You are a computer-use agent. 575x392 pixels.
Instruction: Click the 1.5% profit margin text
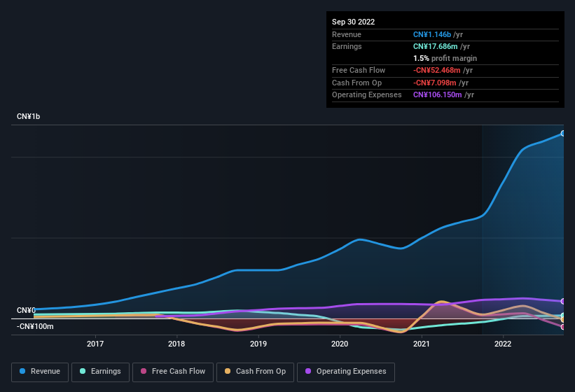(x=445, y=58)
